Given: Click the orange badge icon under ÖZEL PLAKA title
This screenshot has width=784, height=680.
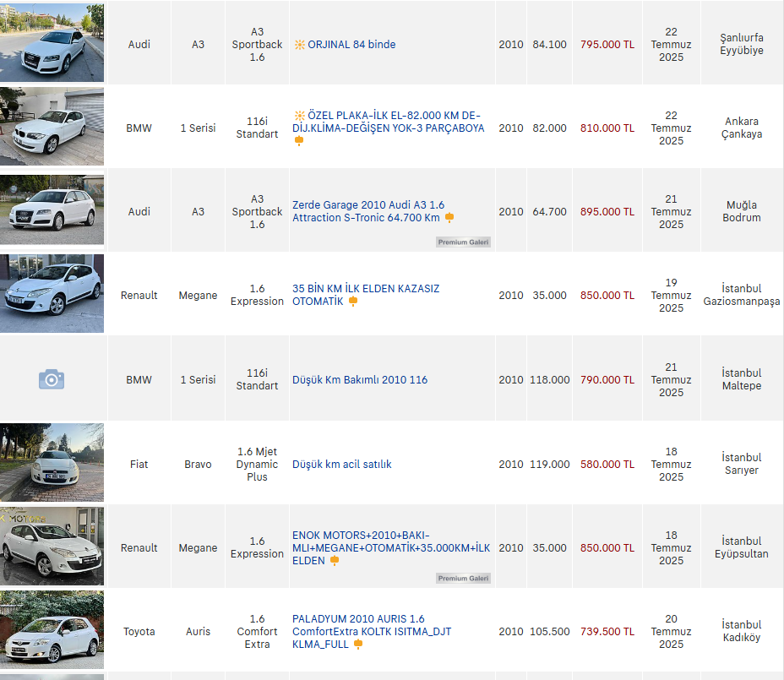Looking at the screenshot, I should tap(299, 141).
